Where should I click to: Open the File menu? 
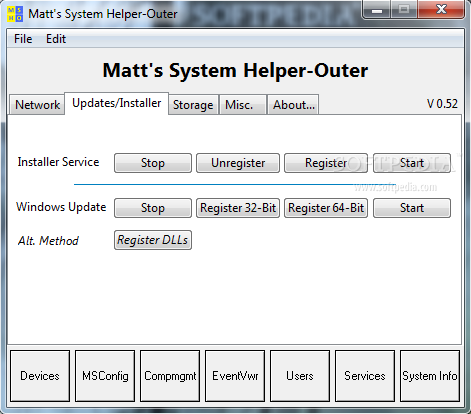pyautogui.click(x=23, y=39)
